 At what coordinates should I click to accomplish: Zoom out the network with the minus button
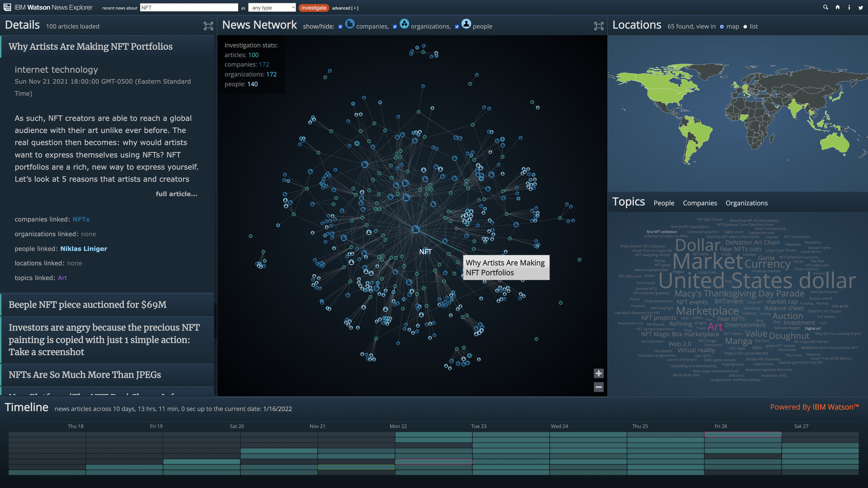[598, 387]
